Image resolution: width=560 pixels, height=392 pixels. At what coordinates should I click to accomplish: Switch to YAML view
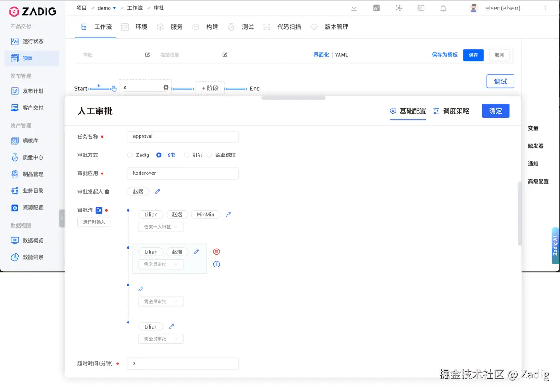[x=341, y=55]
